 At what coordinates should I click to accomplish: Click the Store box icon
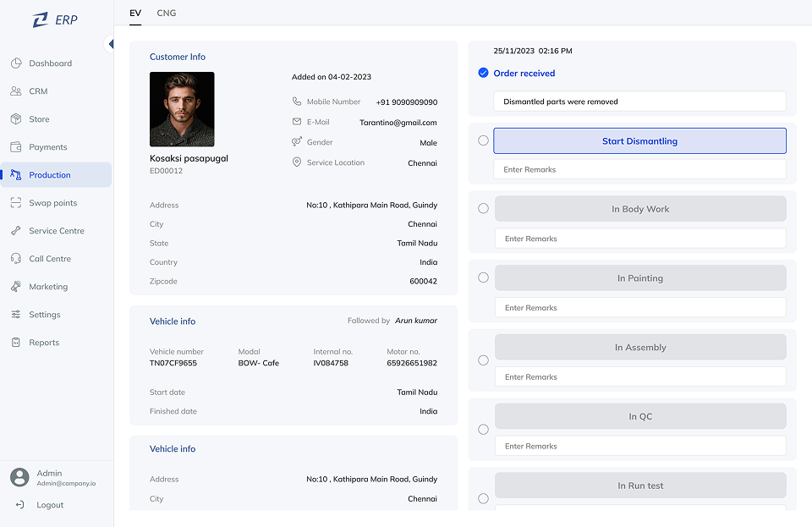click(x=16, y=119)
